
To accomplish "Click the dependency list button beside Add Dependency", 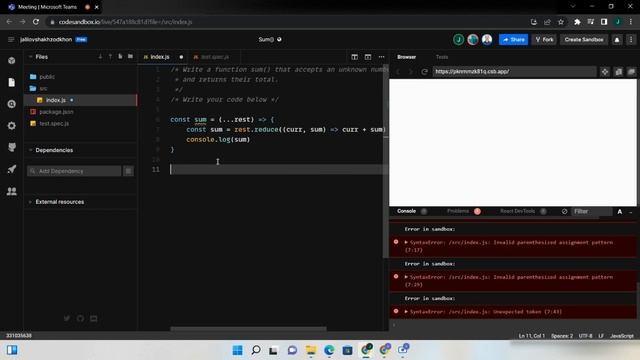I will click(128, 171).
